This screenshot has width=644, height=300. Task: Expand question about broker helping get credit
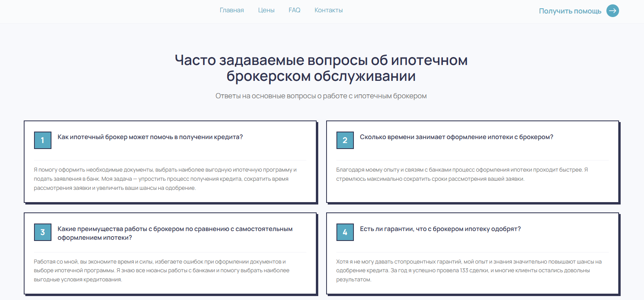tap(150, 137)
